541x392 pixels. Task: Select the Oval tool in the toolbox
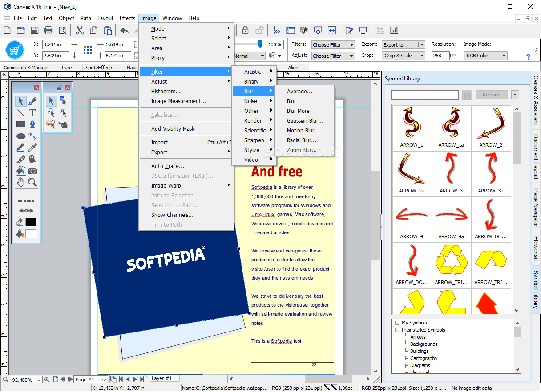[21, 136]
